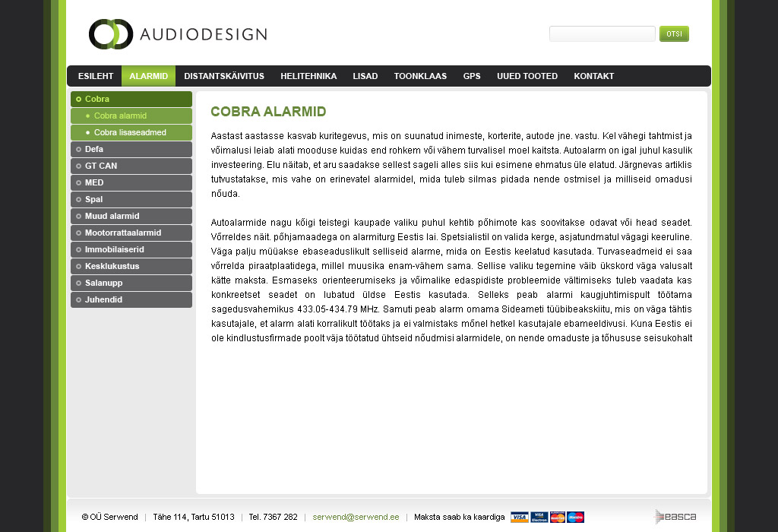
Task: Click the Tähe 114, Tartu address text
Action: pyautogui.click(x=194, y=517)
